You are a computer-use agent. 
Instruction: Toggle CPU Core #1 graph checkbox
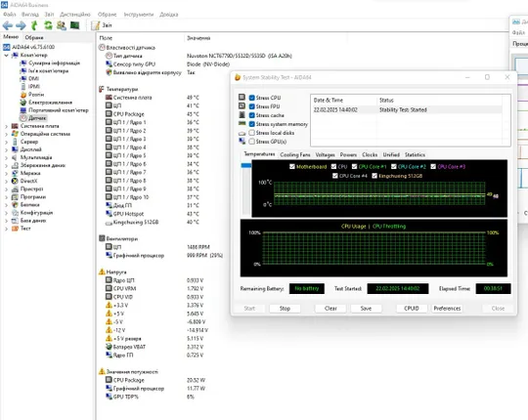click(354, 166)
